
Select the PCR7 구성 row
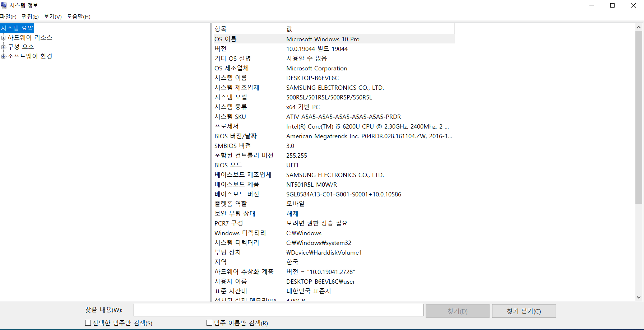[333, 223]
